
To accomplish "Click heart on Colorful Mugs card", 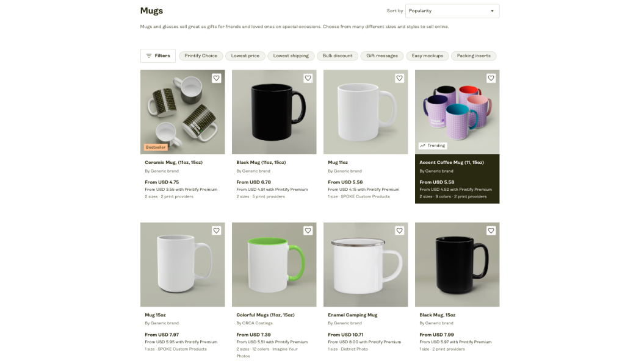I will (308, 230).
